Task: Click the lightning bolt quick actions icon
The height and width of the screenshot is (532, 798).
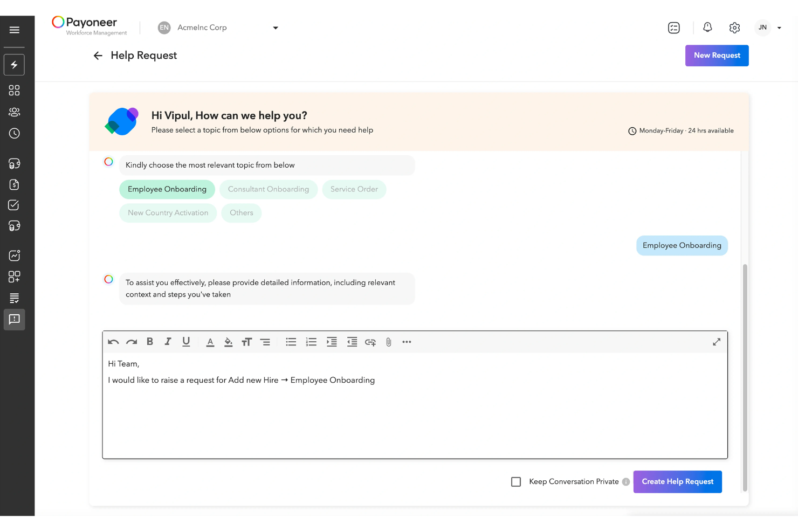Action: pyautogui.click(x=15, y=65)
